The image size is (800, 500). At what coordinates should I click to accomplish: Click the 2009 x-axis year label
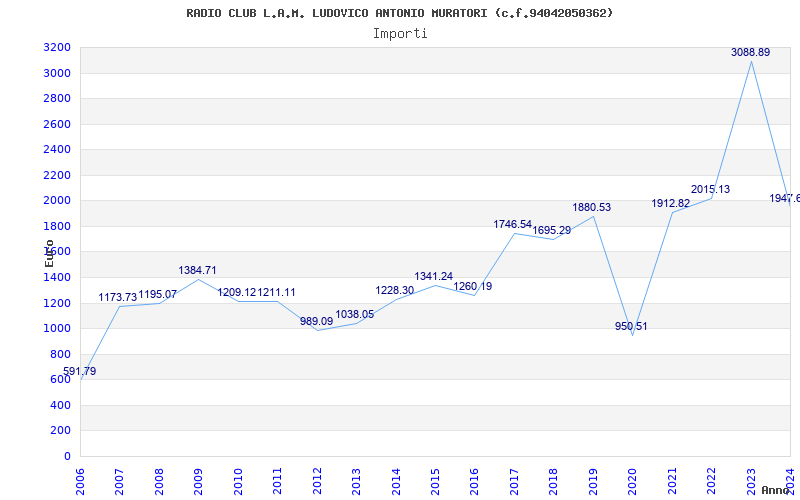198,481
